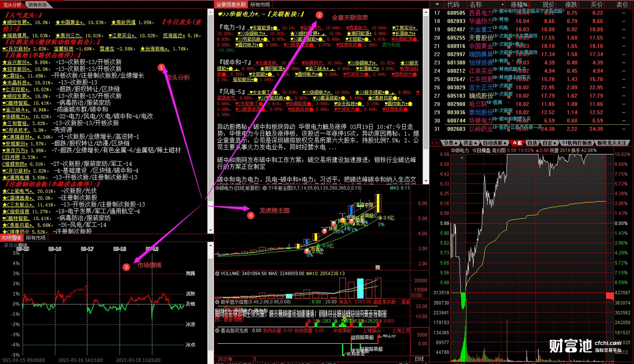Expand the 资金 tab menu
The image size is (634, 364).
[470, 143]
